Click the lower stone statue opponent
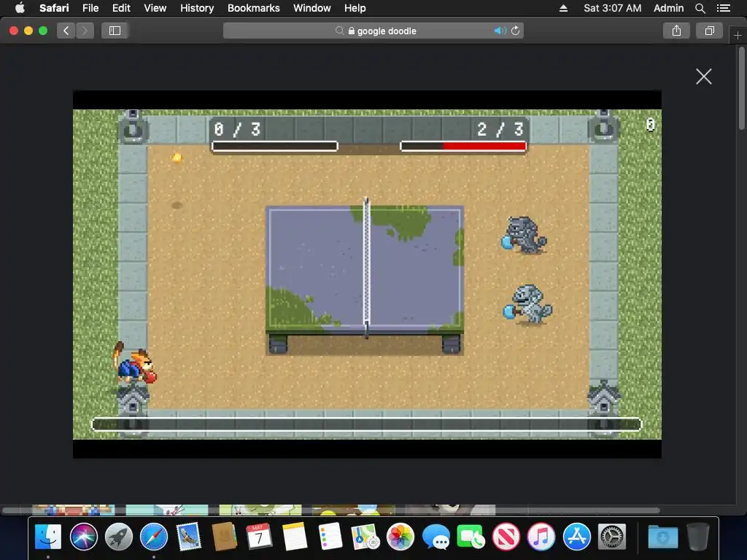Viewport: 747px width, 560px height. 527,305
